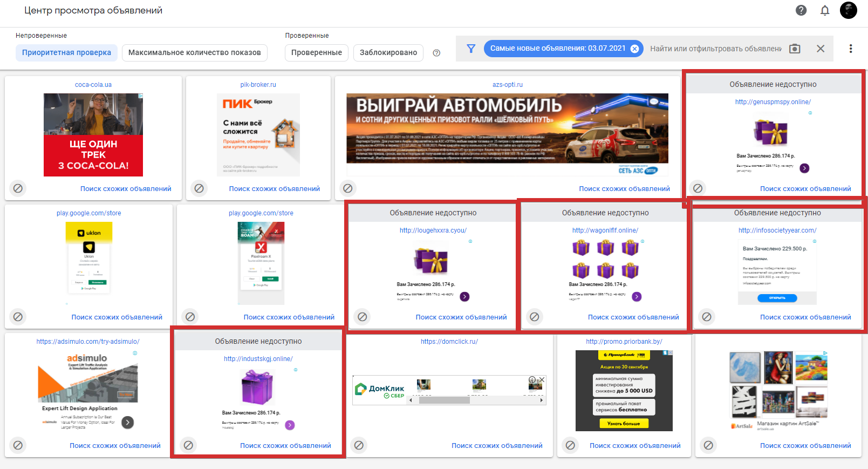Find similar ads for domclick.ru
The height and width of the screenshot is (469, 868).
tap(497, 446)
